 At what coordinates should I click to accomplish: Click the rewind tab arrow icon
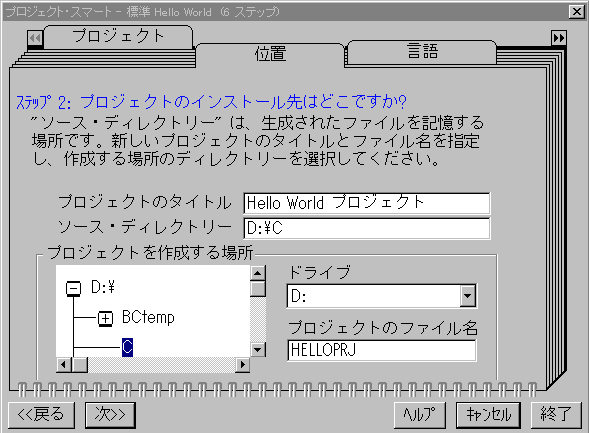click(35, 38)
